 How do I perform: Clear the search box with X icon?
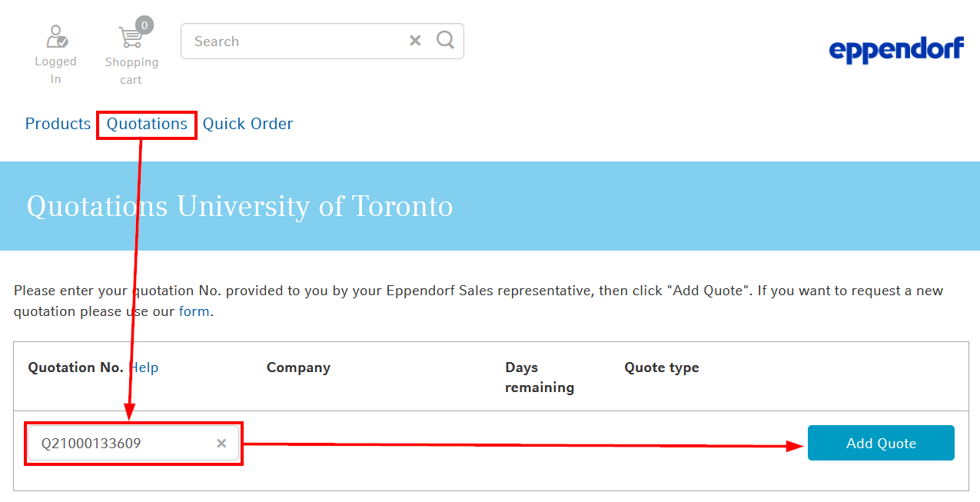(x=415, y=41)
